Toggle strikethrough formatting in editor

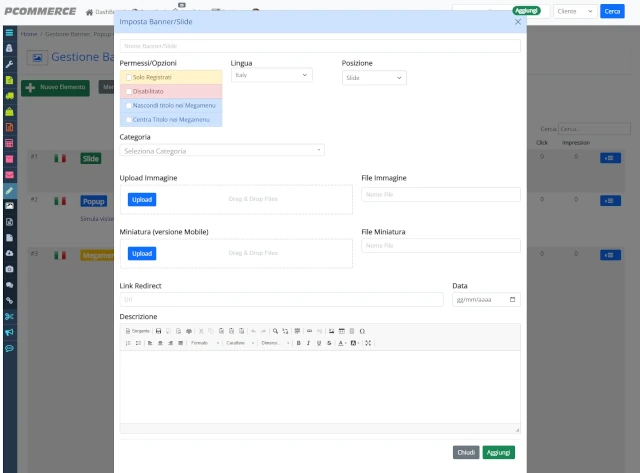329,343
